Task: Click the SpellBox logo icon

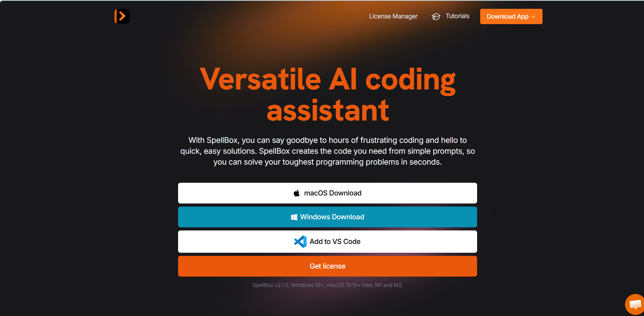Action: point(122,16)
